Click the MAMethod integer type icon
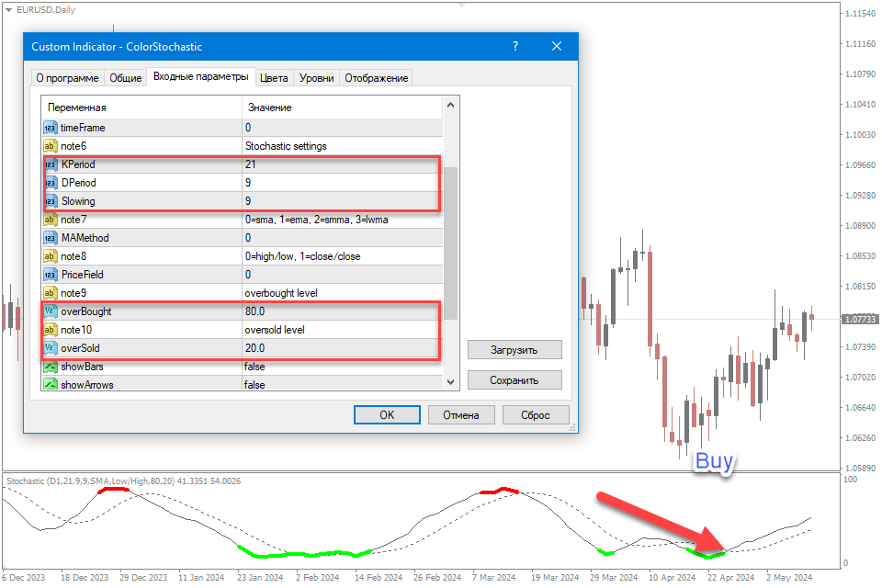 tap(50, 238)
